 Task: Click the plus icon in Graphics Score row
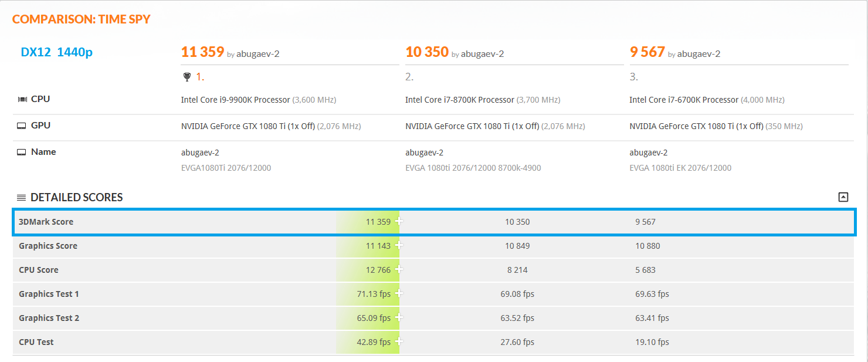coord(399,245)
